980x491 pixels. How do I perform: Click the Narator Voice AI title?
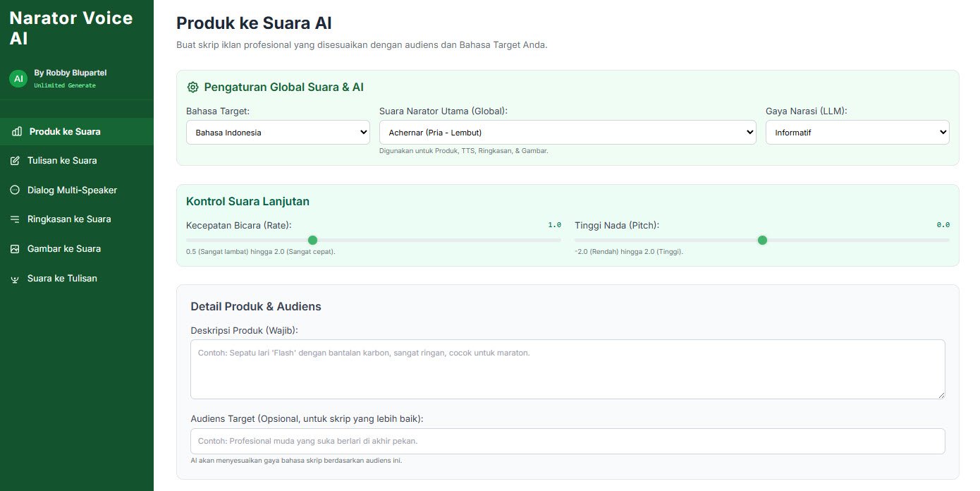(71, 28)
